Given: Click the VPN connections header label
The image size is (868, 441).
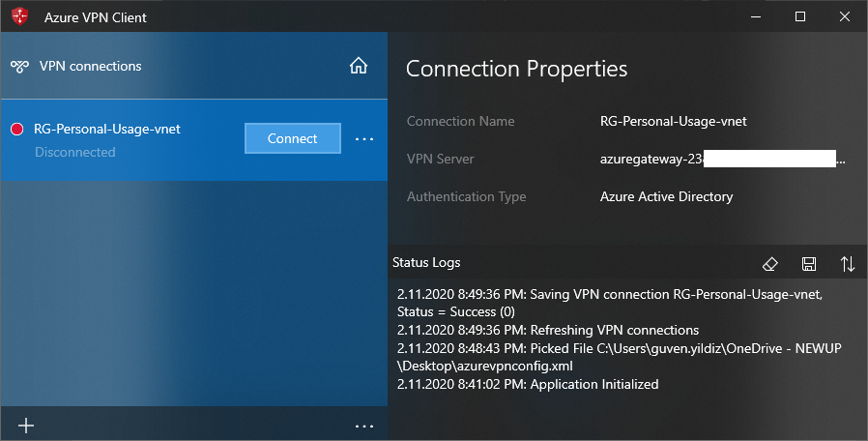Looking at the screenshot, I should pos(90,66).
